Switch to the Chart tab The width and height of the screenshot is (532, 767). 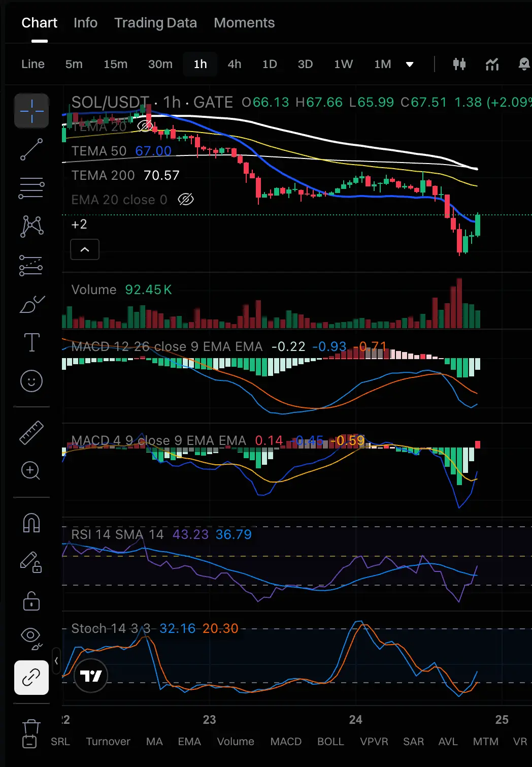[40, 23]
